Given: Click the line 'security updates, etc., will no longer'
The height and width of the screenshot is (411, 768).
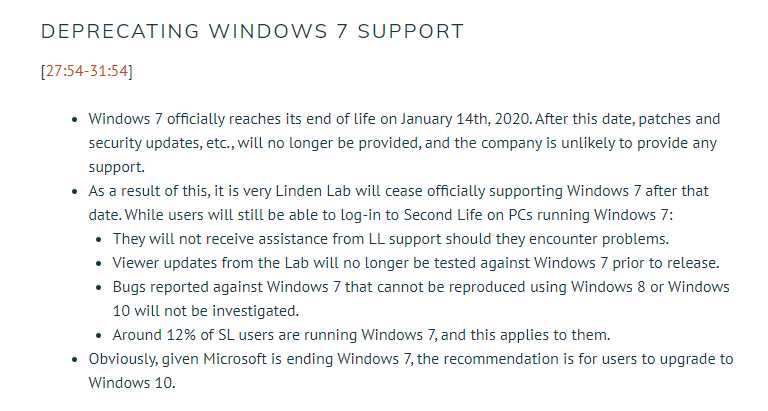Looking at the screenshot, I should pyautogui.click(x=402, y=143).
